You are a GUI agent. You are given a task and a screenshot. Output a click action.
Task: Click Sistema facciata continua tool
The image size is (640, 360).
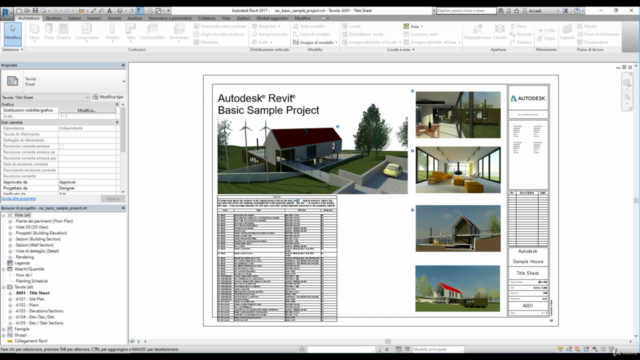click(x=220, y=26)
